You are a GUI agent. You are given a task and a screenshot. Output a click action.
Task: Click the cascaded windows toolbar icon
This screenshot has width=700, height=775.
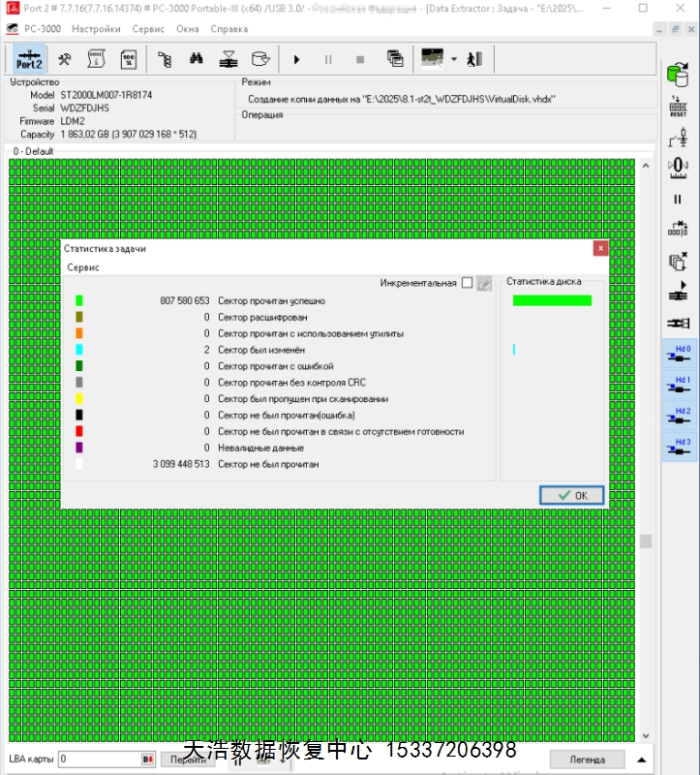coord(395,60)
